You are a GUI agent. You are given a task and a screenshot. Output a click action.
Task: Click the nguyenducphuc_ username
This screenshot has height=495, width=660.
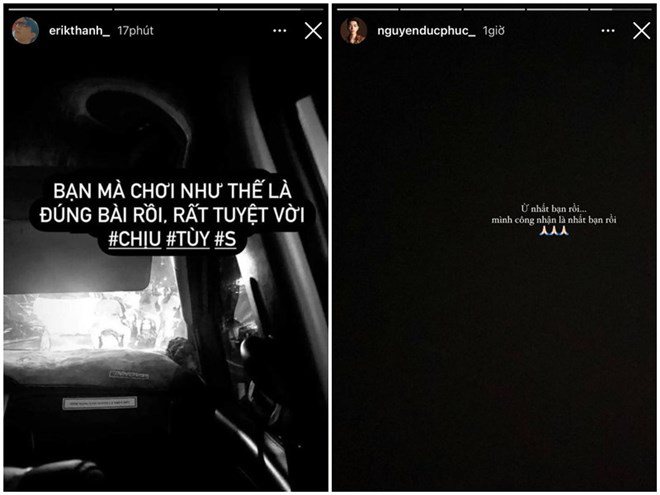click(426, 31)
